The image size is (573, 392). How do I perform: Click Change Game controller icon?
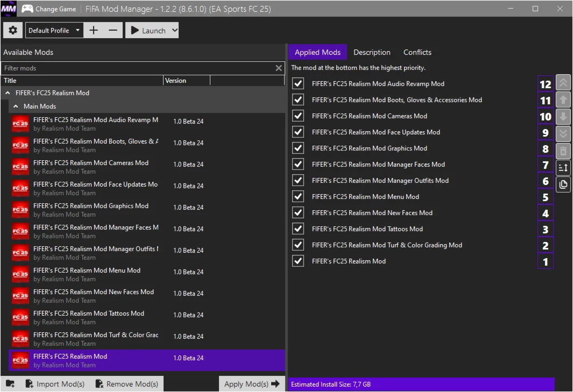[27, 9]
